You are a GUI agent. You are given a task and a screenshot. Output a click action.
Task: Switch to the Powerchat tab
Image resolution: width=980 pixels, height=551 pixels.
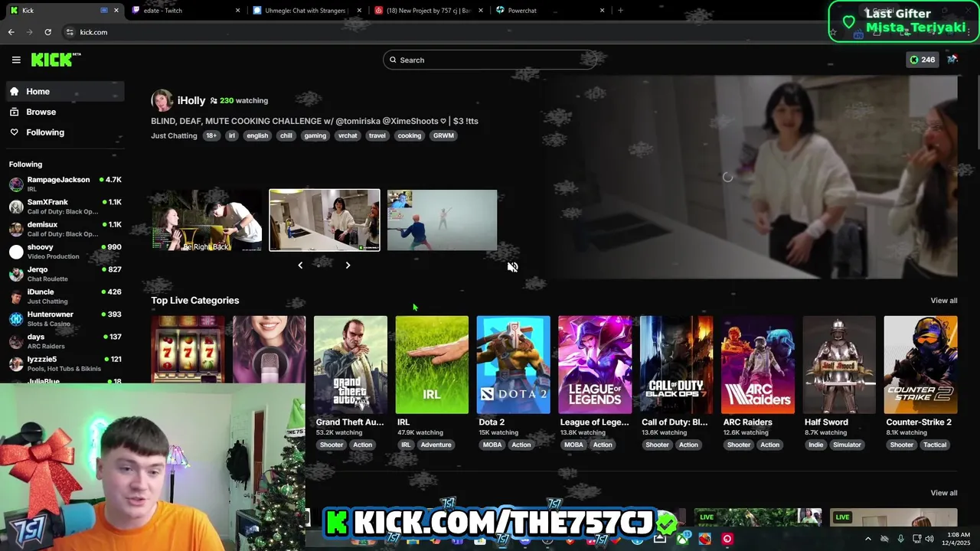(x=549, y=11)
